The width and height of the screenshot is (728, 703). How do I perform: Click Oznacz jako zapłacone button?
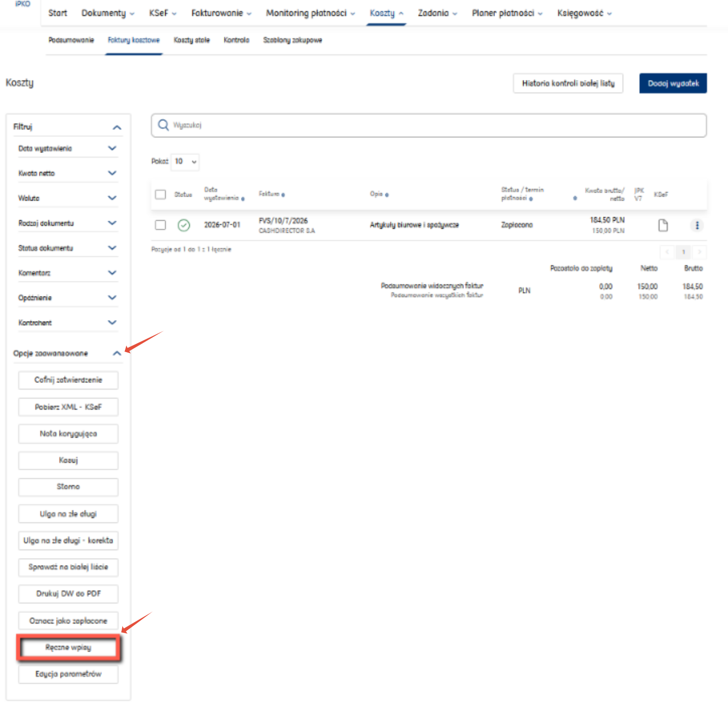point(68,621)
